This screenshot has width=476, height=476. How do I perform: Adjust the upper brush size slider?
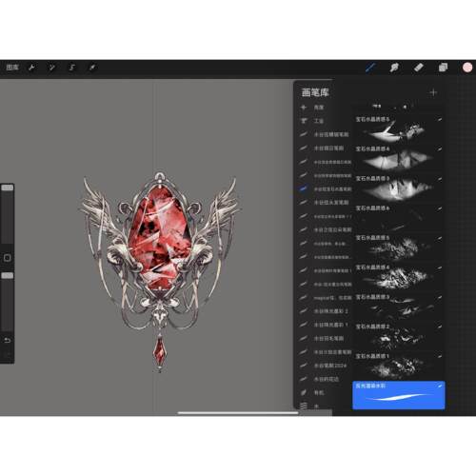tap(7, 213)
